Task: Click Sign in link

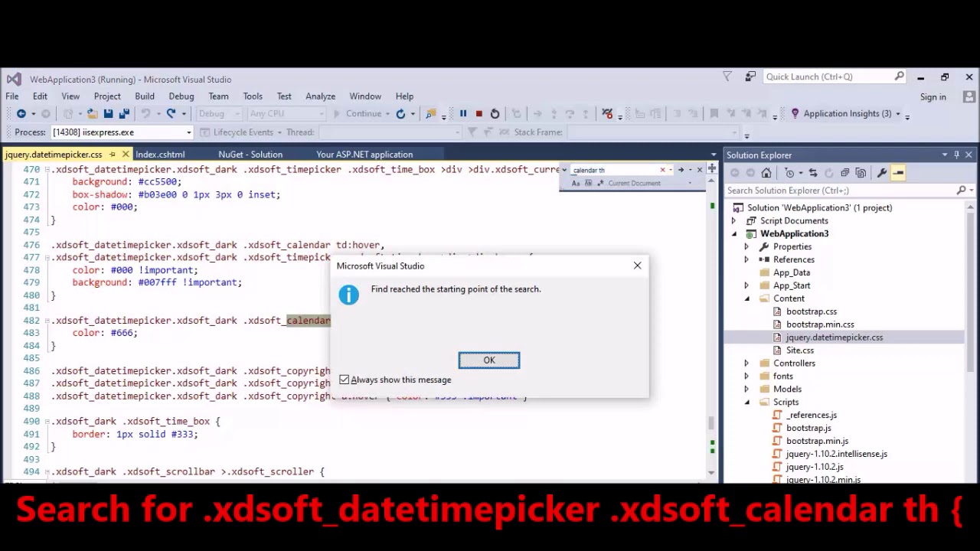Action: click(x=933, y=97)
